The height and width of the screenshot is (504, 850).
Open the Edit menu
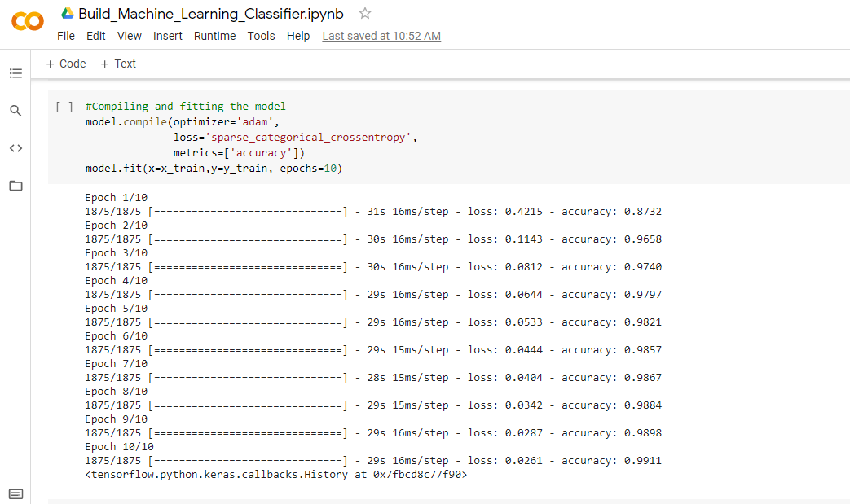tap(96, 36)
